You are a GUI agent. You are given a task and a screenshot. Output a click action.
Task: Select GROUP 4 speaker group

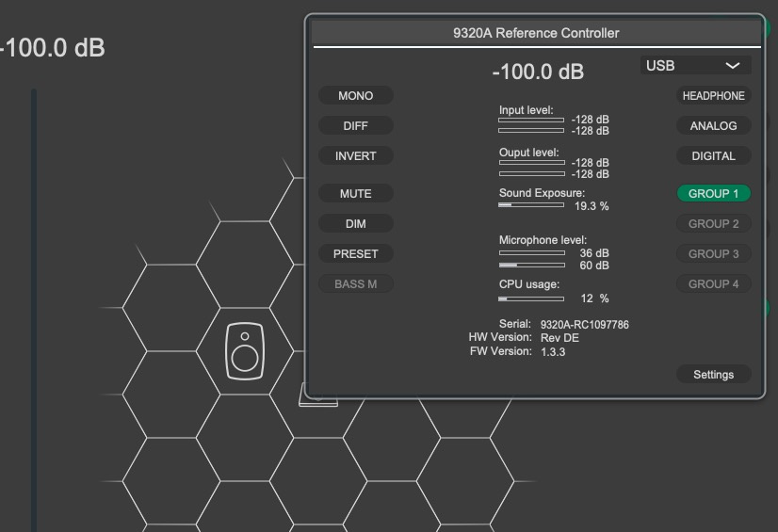[x=714, y=284]
